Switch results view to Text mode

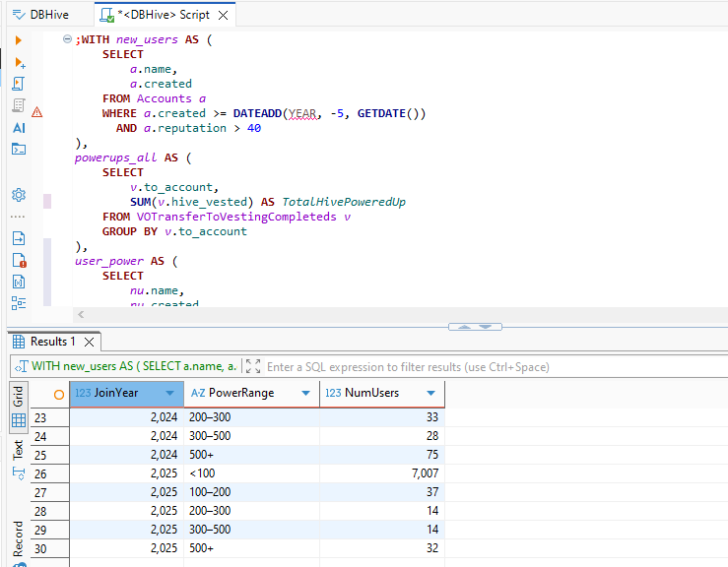(x=18, y=450)
